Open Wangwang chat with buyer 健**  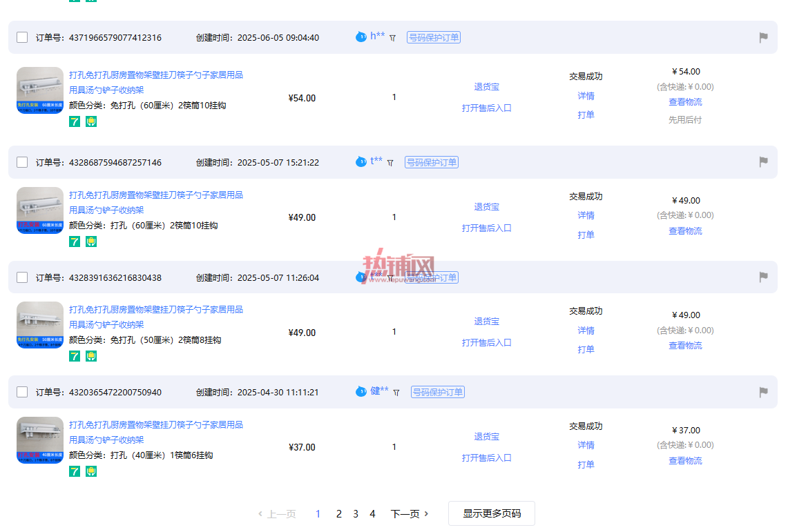pyautogui.click(x=361, y=392)
